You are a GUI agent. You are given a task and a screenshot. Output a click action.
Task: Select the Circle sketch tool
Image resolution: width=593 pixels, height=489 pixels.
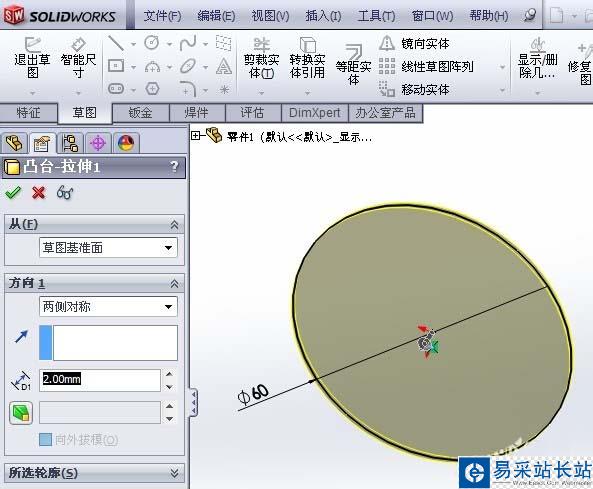152,43
